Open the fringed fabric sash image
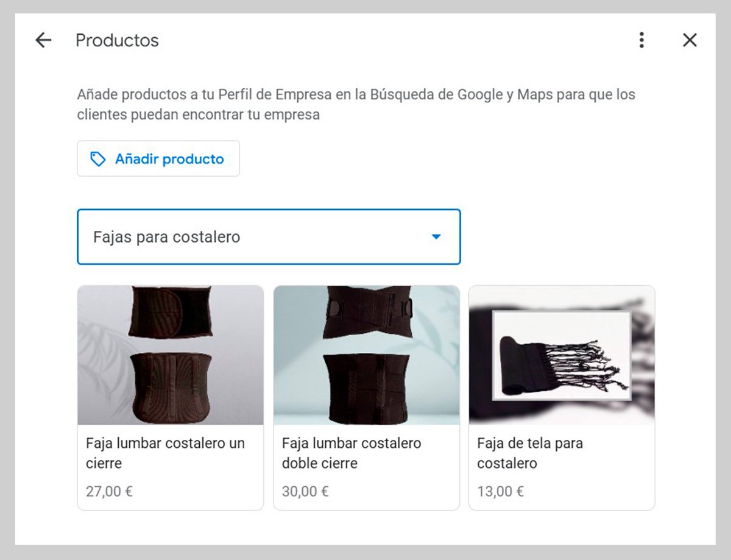This screenshot has width=731, height=560. (562, 355)
